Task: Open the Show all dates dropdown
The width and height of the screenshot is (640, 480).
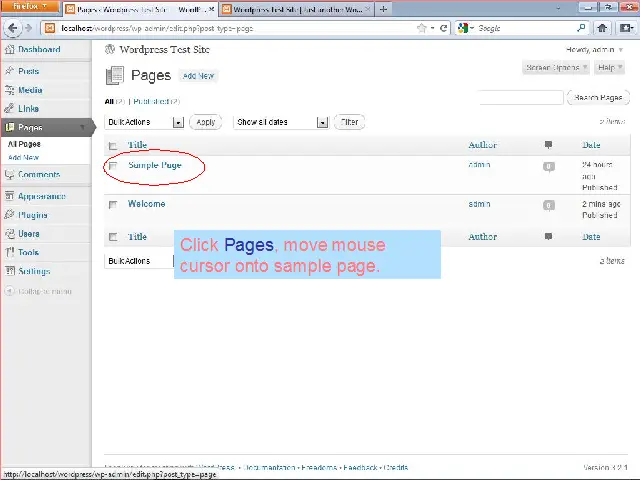Action: click(x=281, y=122)
